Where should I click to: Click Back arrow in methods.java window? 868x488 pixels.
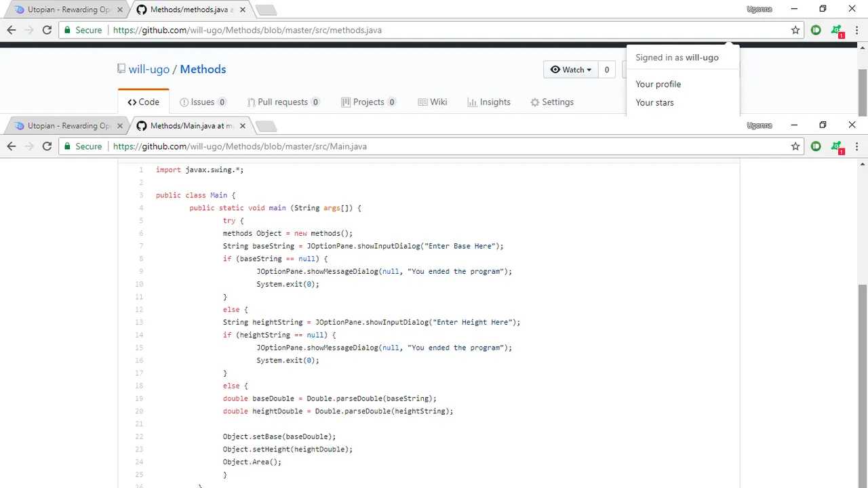pyautogui.click(x=12, y=30)
